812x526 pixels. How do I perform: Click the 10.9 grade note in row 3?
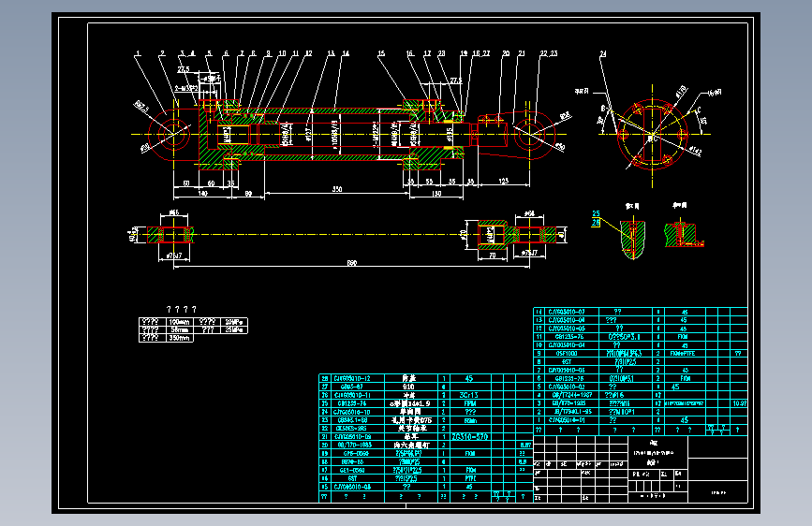740,403
